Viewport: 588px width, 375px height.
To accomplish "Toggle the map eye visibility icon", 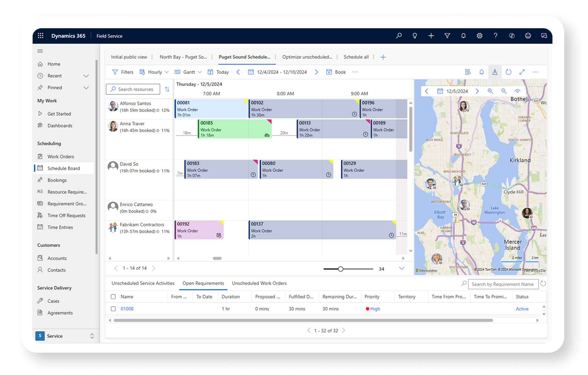I will pyautogui.click(x=517, y=91).
